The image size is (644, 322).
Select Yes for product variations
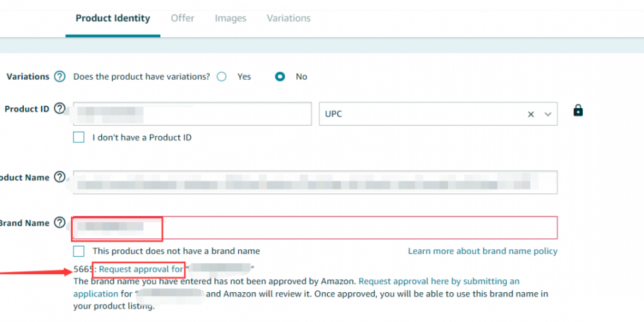tap(222, 77)
